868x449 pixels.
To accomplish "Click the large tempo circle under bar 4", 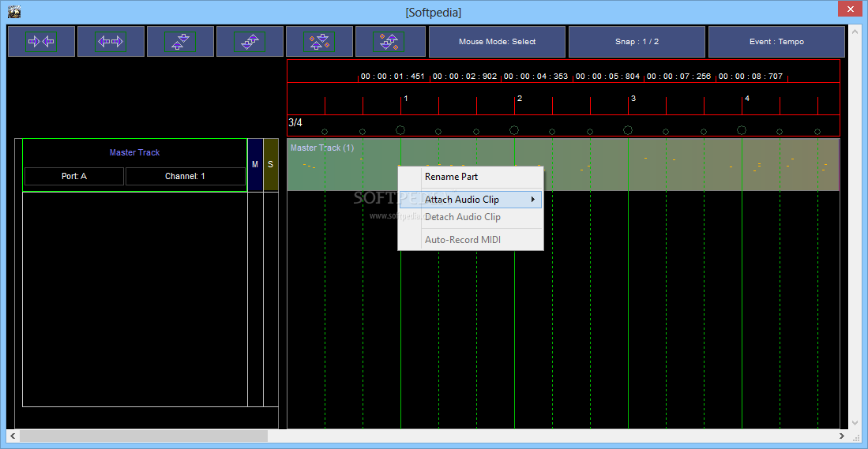I will pyautogui.click(x=742, y=130).
